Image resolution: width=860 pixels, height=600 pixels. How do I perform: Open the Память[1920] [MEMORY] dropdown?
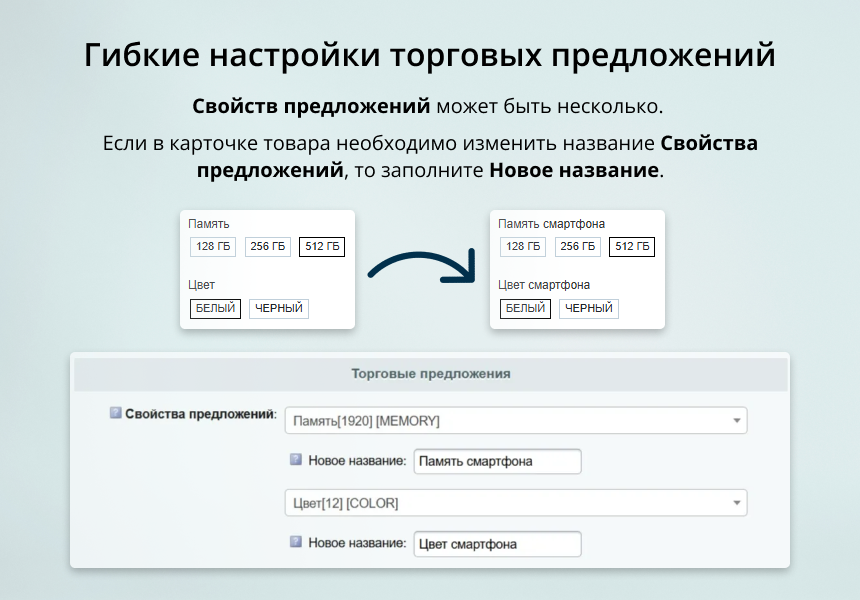click(x=515, y=421)
